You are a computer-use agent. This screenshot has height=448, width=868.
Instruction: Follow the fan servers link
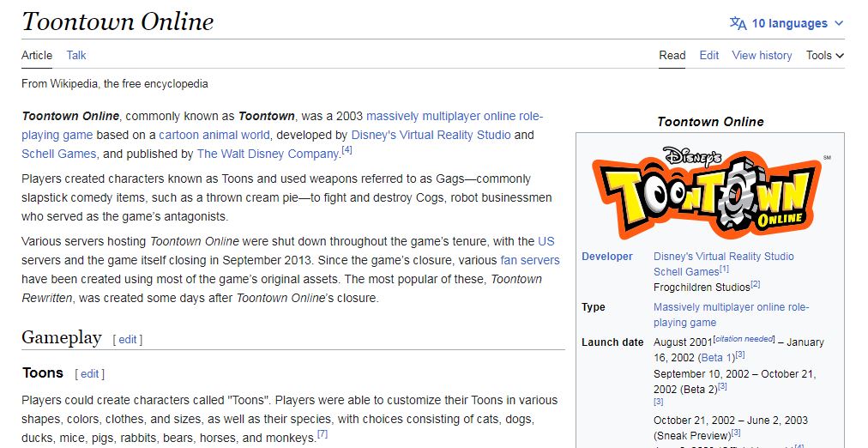[x=530, y=260]
